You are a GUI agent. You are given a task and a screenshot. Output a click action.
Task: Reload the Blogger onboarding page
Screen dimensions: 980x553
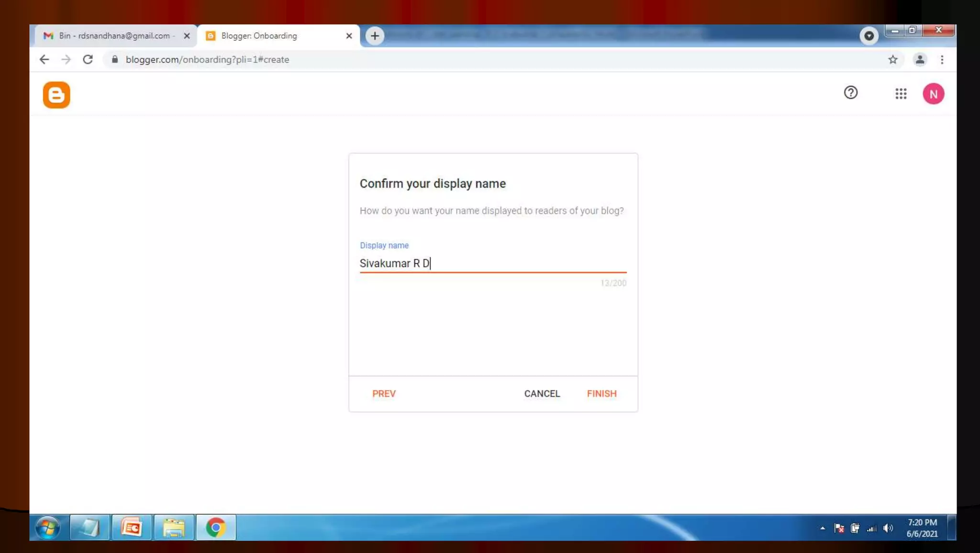88,60
